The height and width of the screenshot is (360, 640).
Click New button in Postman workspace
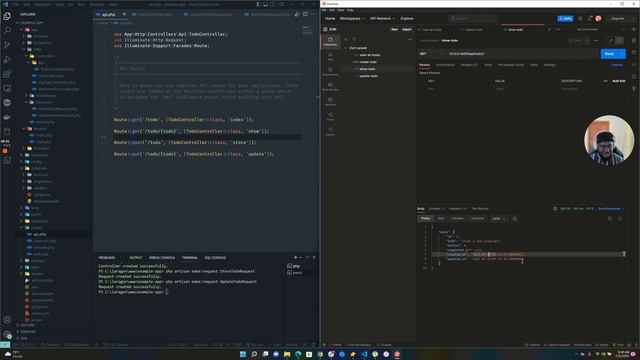coord(394,29)
